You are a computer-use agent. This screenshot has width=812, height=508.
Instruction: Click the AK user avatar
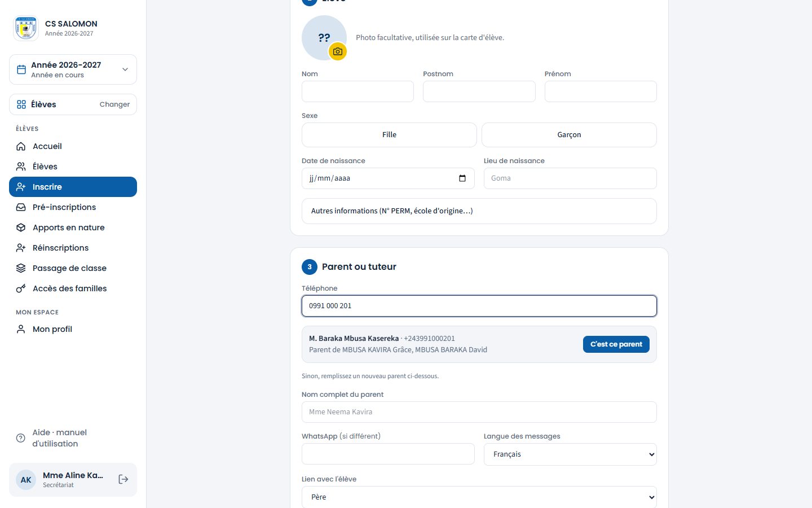pos(26,480)
